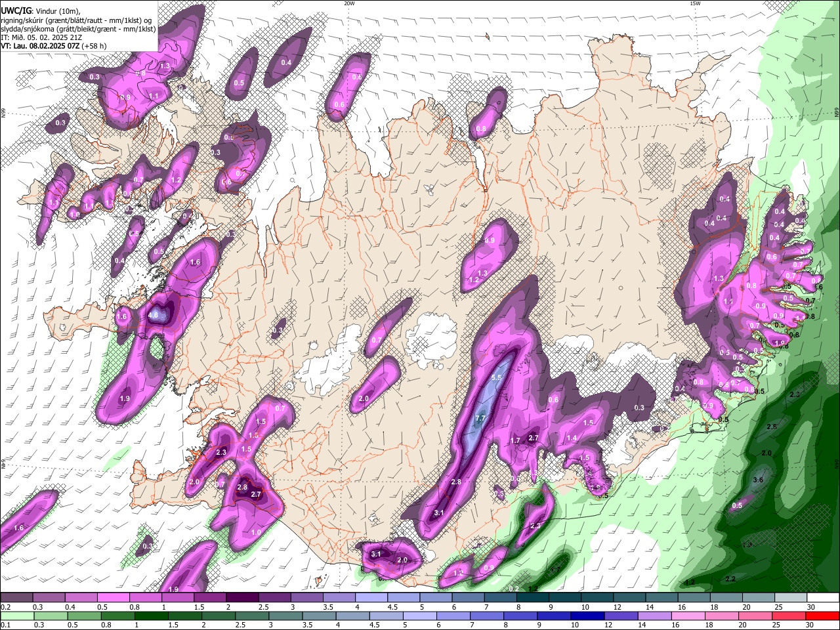The image size is (840, 630).
Task: Select the lower scale darkest green swatch between 1 and 1.5
Action: coord(152,616)
